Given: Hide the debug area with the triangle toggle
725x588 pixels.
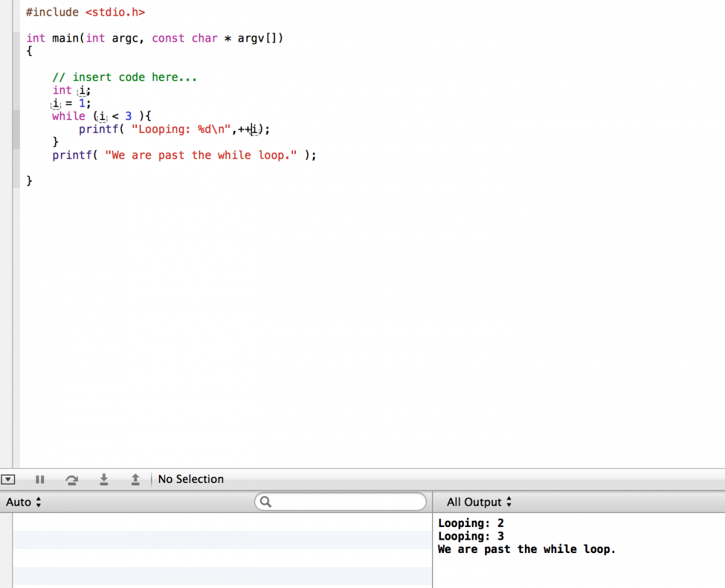Looking at the screenshot, I should [x=8, y=479].
